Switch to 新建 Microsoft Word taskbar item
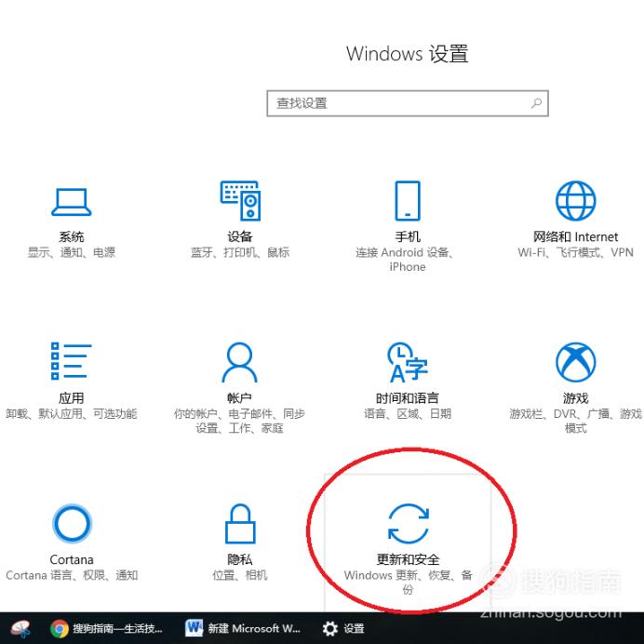The image size is (644, 644). click(x=243, y=628)
